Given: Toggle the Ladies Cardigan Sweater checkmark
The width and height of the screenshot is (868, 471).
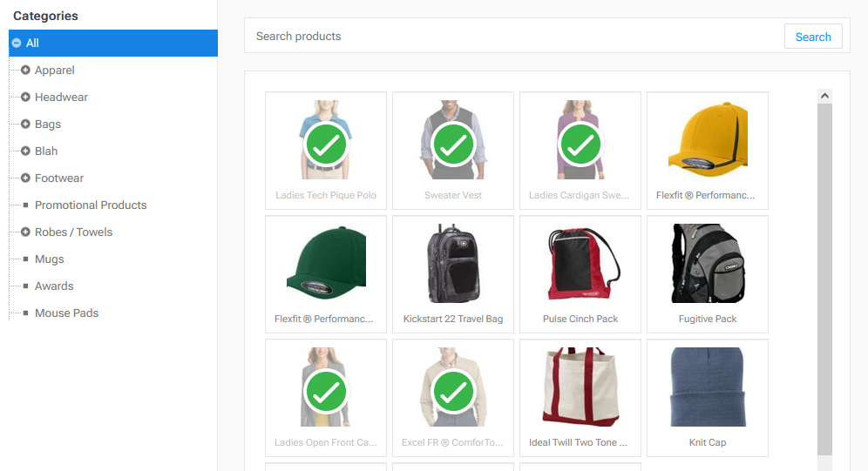Looking at the screenshot, I should 580,145.
